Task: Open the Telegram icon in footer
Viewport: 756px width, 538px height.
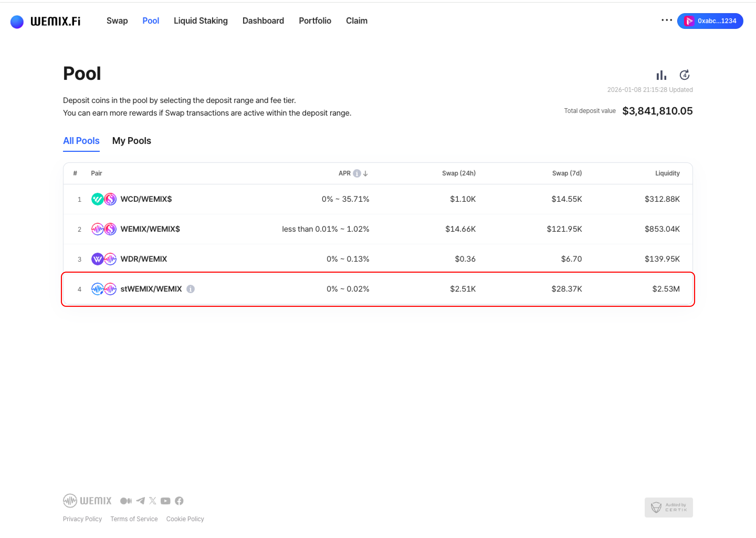Action: pyautogui.click(x=140, y=500)
